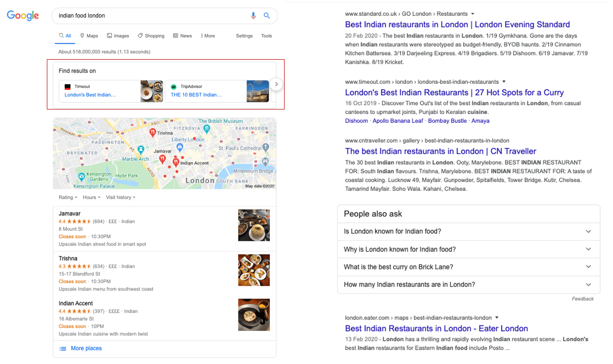Switch to the Maps tab
Screen dimensions: 613x364
point(89,36)
